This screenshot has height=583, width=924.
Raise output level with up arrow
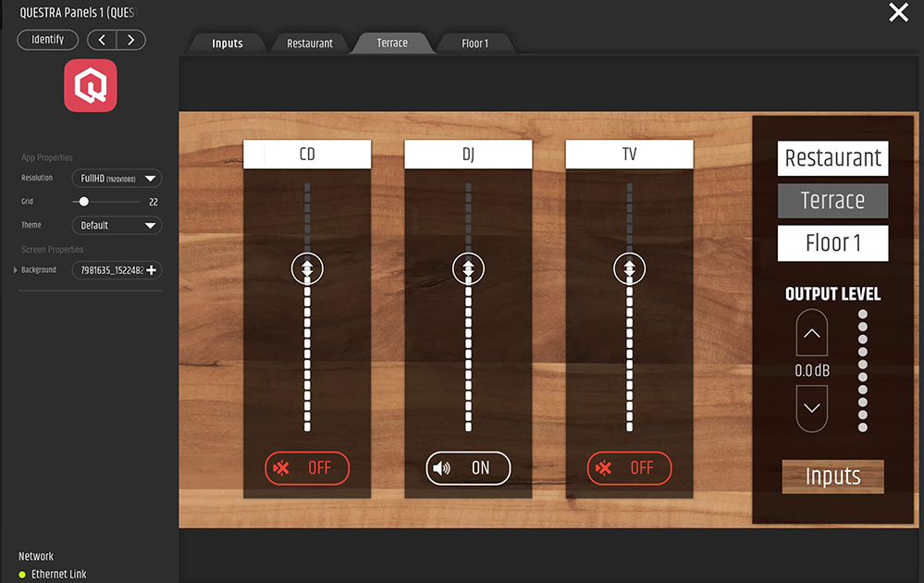[x=811, y=334]
